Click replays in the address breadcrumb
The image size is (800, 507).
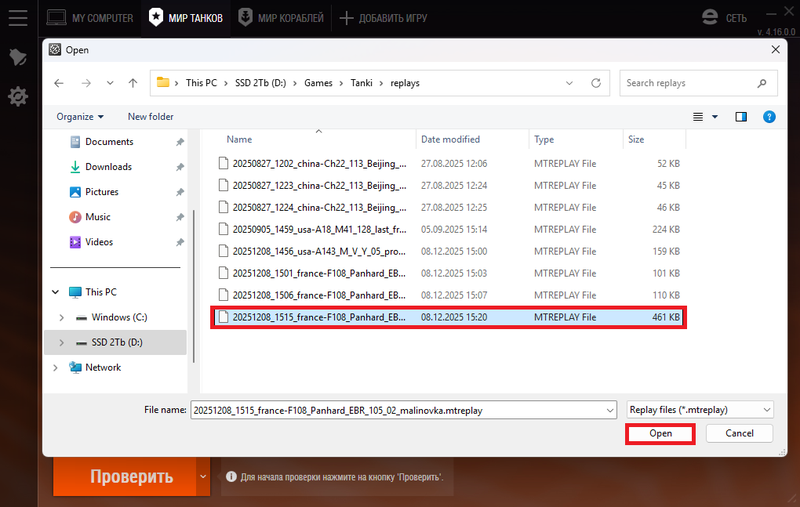pos(405,83)
